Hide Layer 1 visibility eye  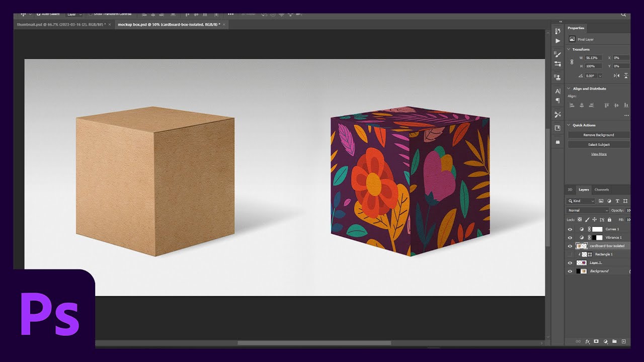point(570,263)
